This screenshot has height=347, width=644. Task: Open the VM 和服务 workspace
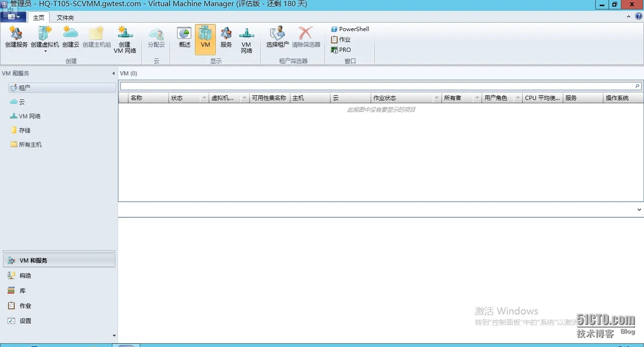[59, 260]
